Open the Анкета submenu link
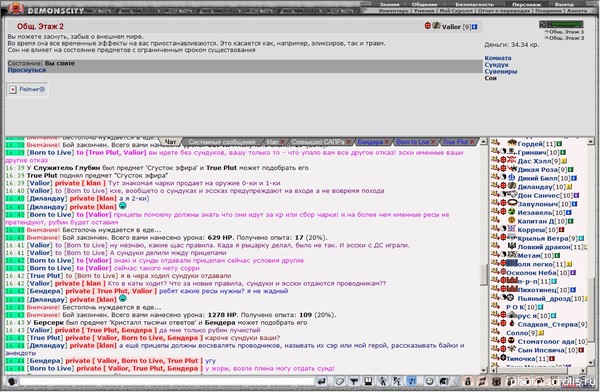This screenshot has height=392, width=600. click(577, 11)
